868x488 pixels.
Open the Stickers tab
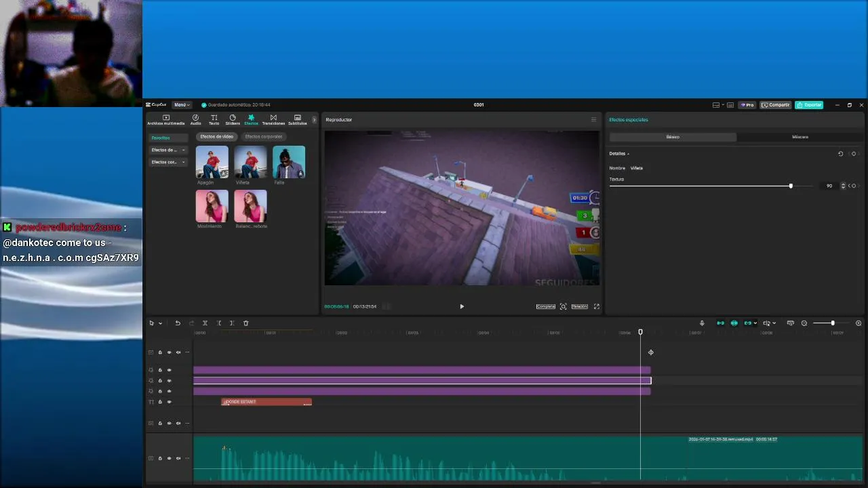[233, 120]
